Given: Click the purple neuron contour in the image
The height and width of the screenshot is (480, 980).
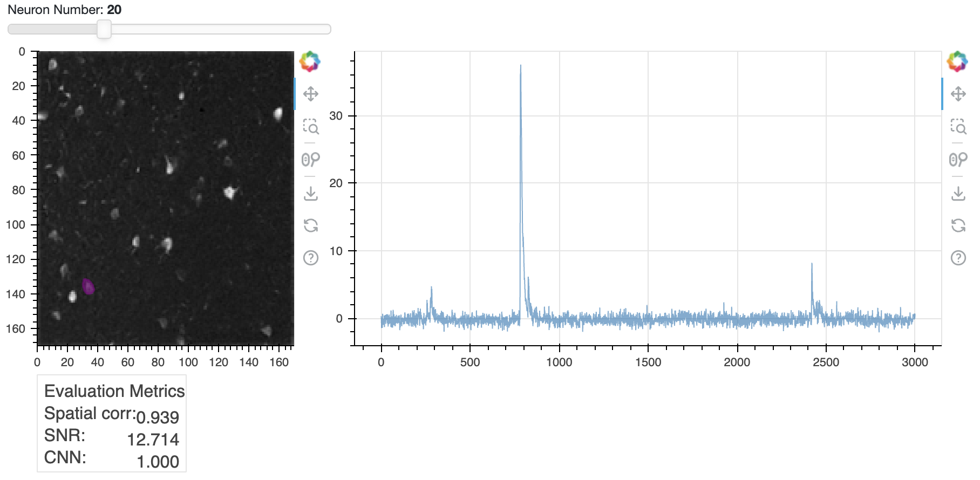Looking at the screenshot, I should click(88, 286).
